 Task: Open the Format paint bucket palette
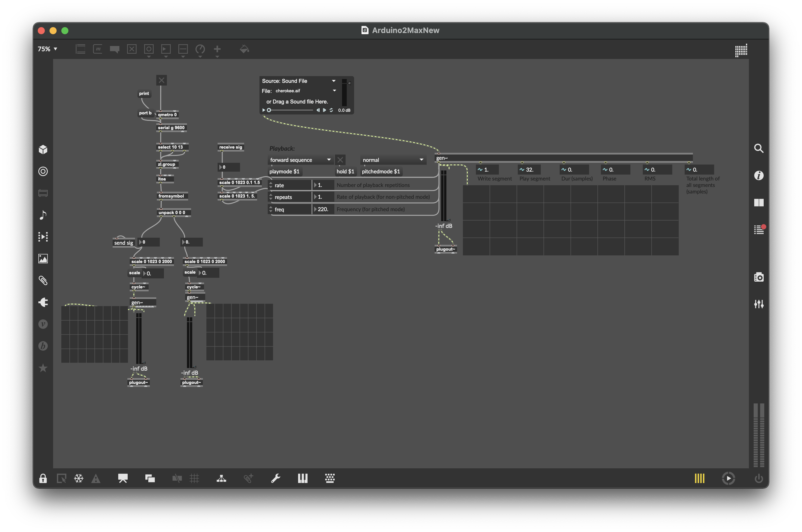244,49
